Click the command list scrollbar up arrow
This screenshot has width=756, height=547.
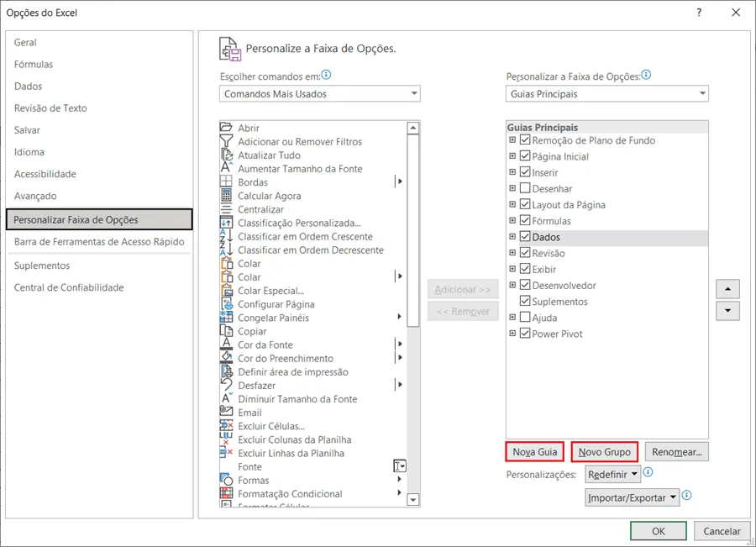click(412, 128)
